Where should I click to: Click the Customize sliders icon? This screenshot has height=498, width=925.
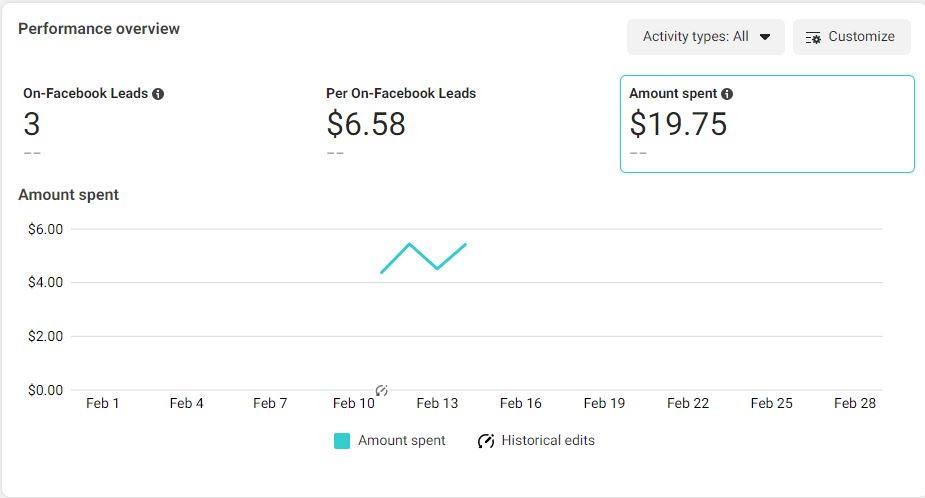click(813, 37)
